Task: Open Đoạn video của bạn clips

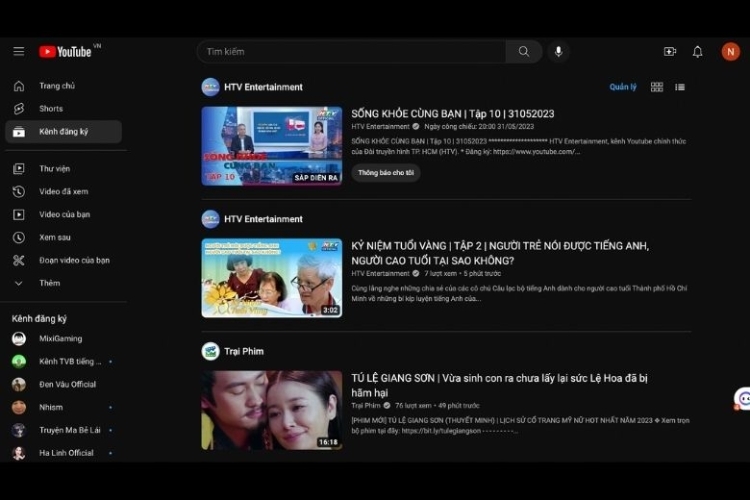Action: pyautogui.click(x=64, y=260)
